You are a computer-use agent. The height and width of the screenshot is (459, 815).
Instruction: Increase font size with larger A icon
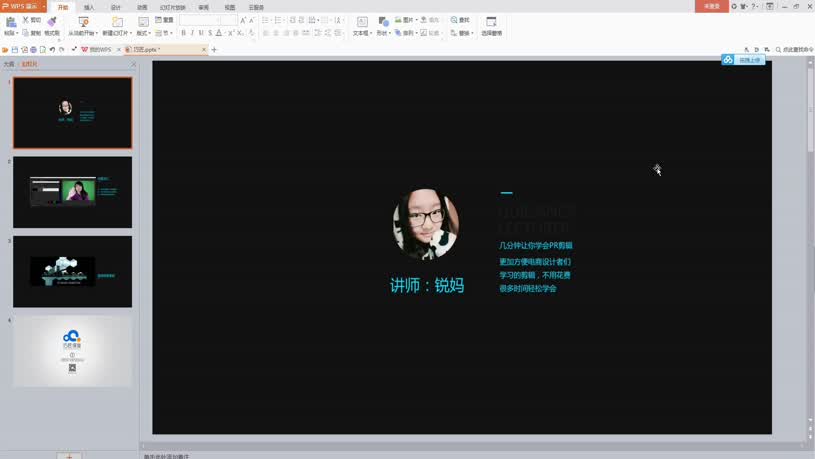[243, 20]
